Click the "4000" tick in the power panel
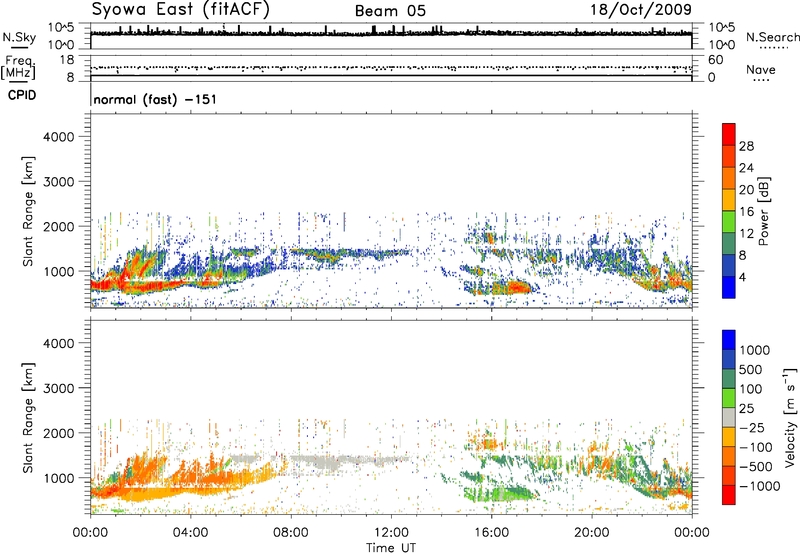This screenshot has width=800, height=554. (59, 137)
